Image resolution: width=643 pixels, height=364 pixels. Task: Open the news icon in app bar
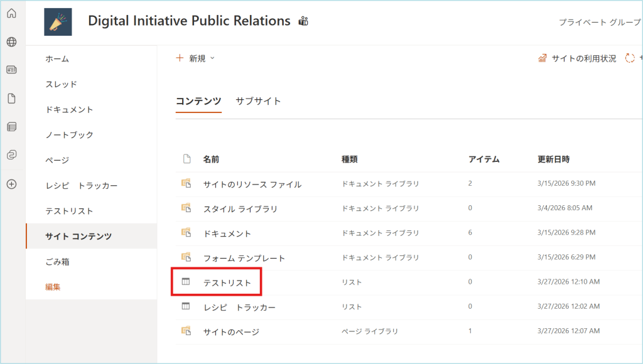pos(11,70)
